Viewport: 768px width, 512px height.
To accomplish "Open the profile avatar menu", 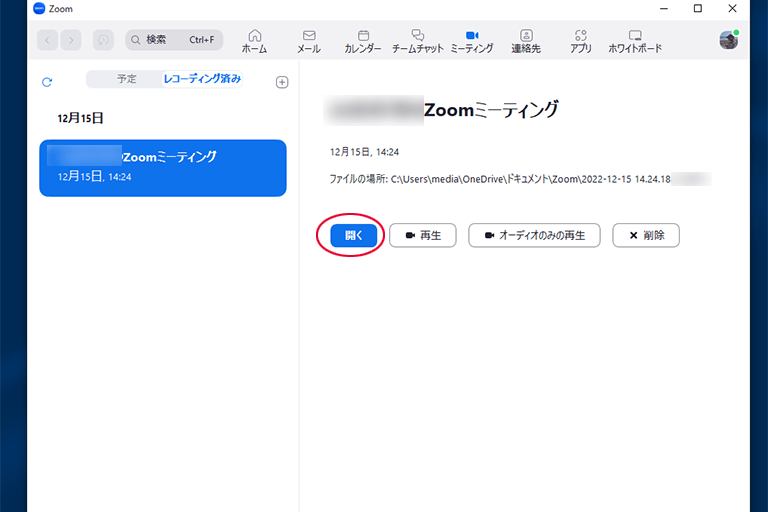I will point(728,40).
